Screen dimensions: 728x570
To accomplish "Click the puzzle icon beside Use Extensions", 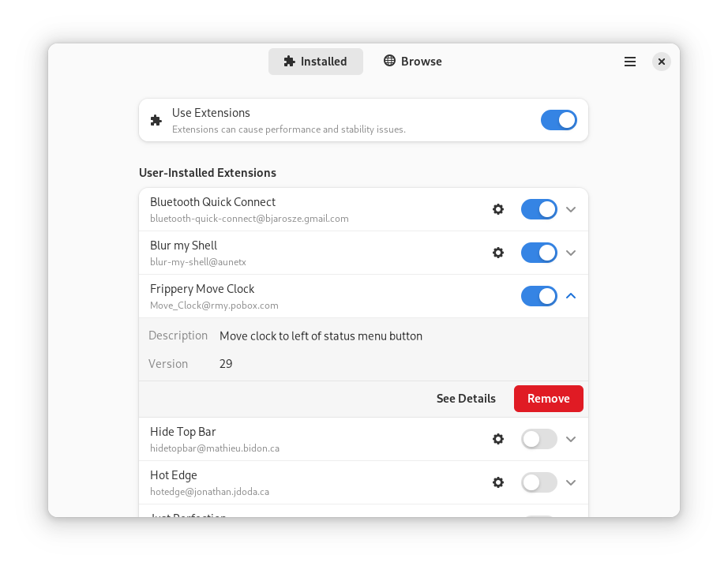I will point(156,120).
